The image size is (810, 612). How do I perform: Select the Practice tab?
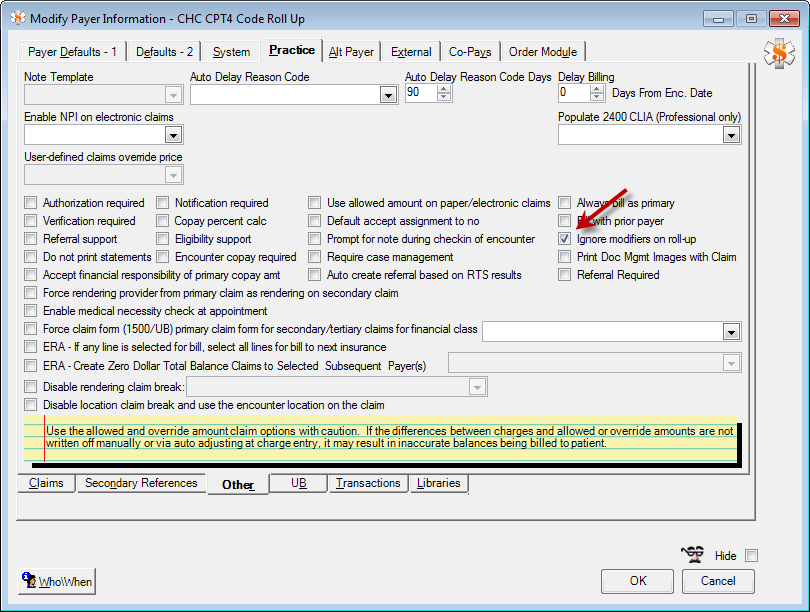[x=291, y=50]
